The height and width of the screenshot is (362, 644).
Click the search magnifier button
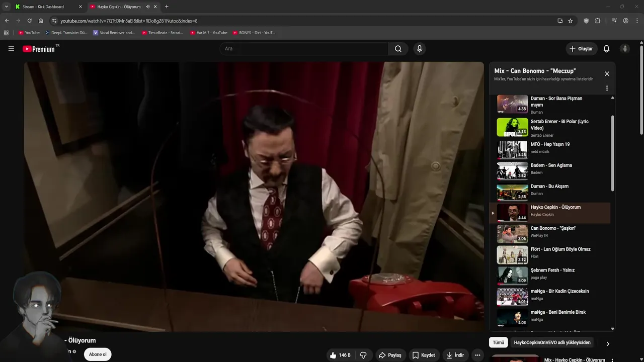398,49
